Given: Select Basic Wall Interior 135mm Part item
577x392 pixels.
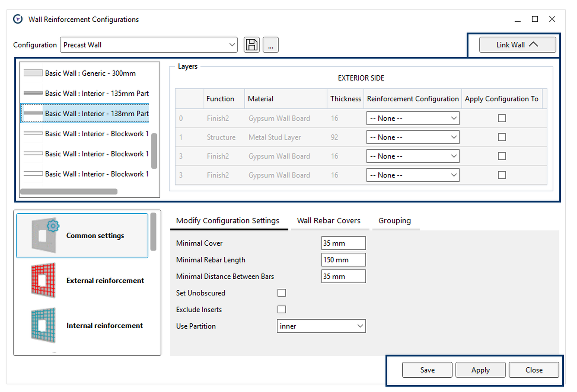Looking at the screenshot, I should point(97,93).
